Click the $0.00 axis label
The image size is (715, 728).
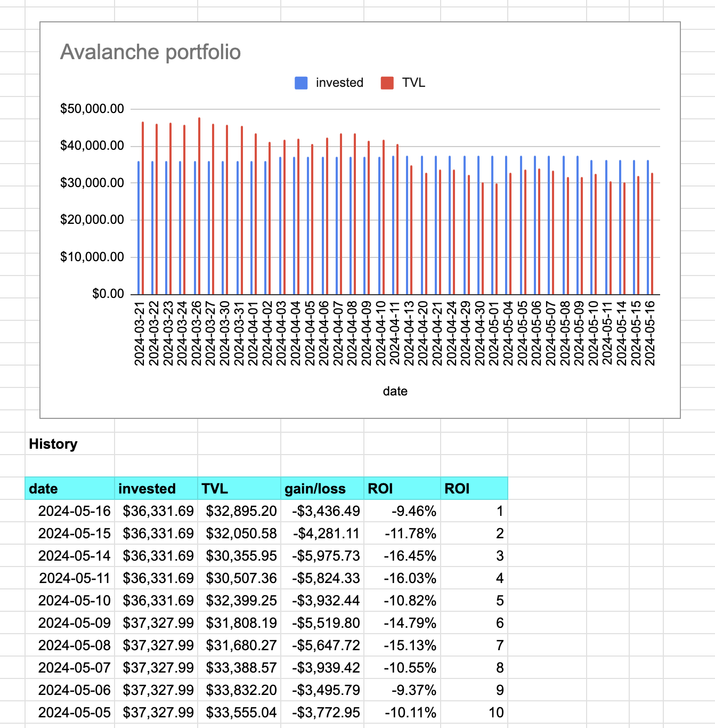click(108, 294)
